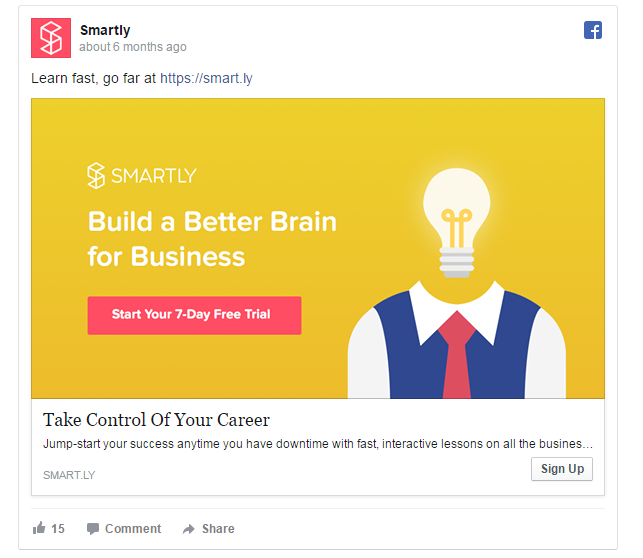Click the Jump-start your success description text
This screenshot has width=643, height=558.
pyautogui.click(x=318, y=444)
